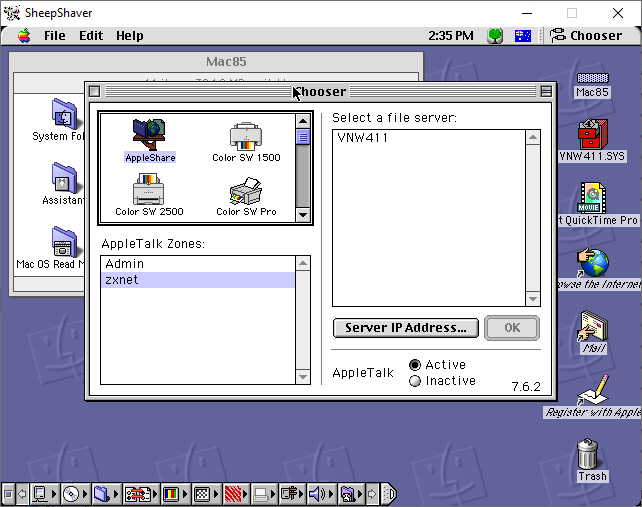Screen dimensions: 642x507
Task: Select the Browse the Internet globe icon
Action: [x=593, y=262]
